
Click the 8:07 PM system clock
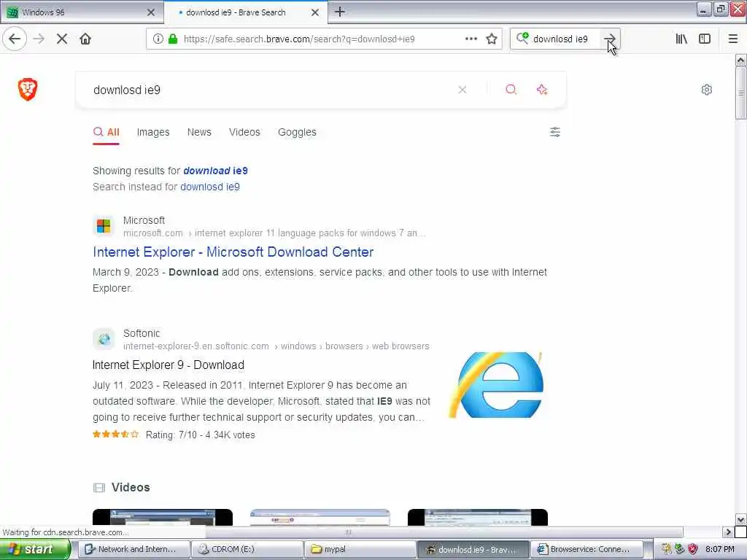720,549
